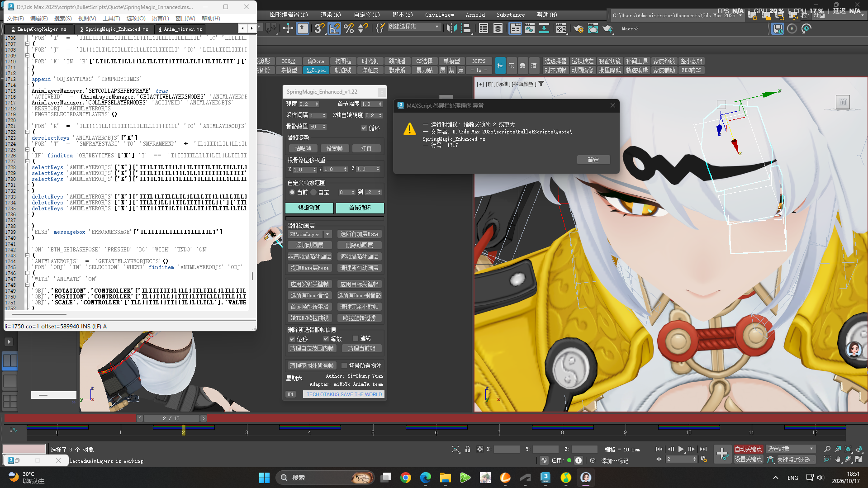
Task: Select the 当前 radio button
Action: point(293,192)
